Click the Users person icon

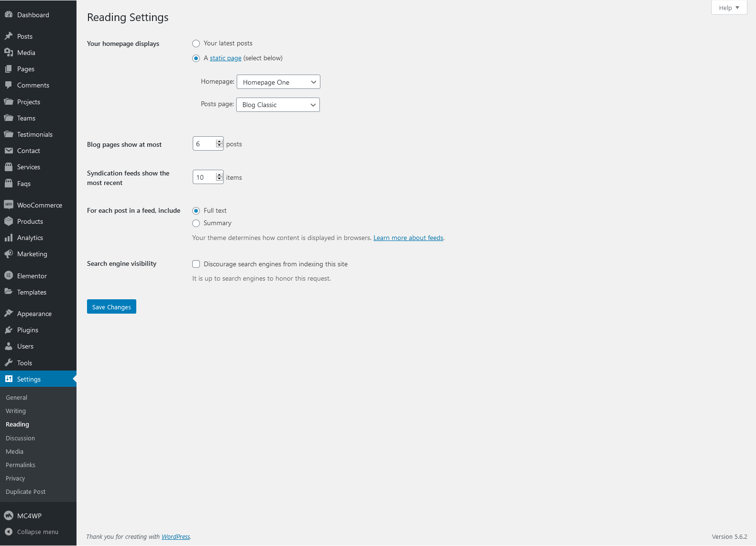point(9,346)
